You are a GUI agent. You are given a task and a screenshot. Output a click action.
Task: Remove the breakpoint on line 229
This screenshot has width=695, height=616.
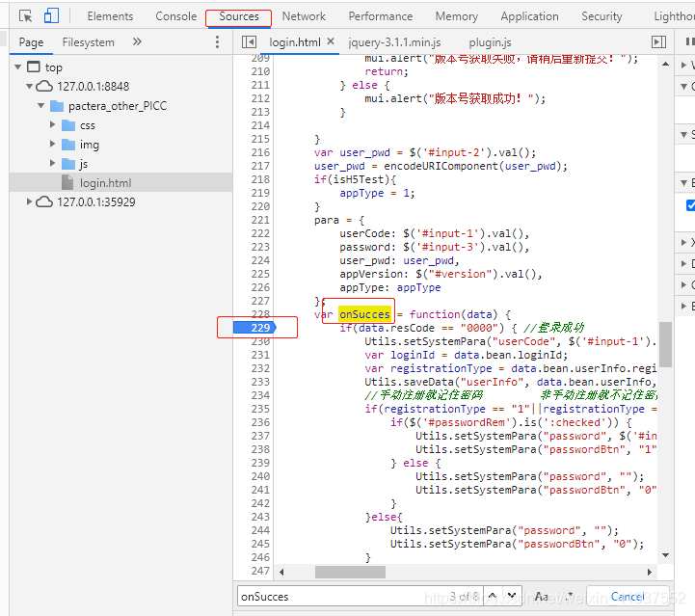254,328
